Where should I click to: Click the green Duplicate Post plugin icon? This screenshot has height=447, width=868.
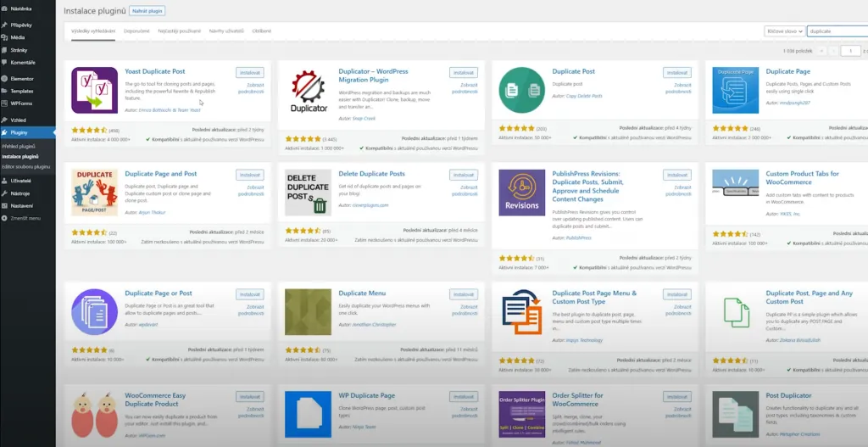pos(522,90)
